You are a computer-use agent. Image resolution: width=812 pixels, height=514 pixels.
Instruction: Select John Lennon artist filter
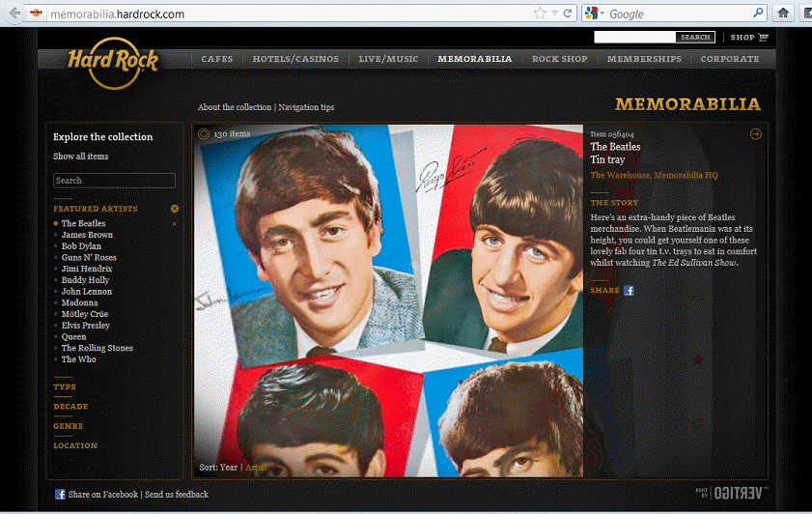coord(87,291)
